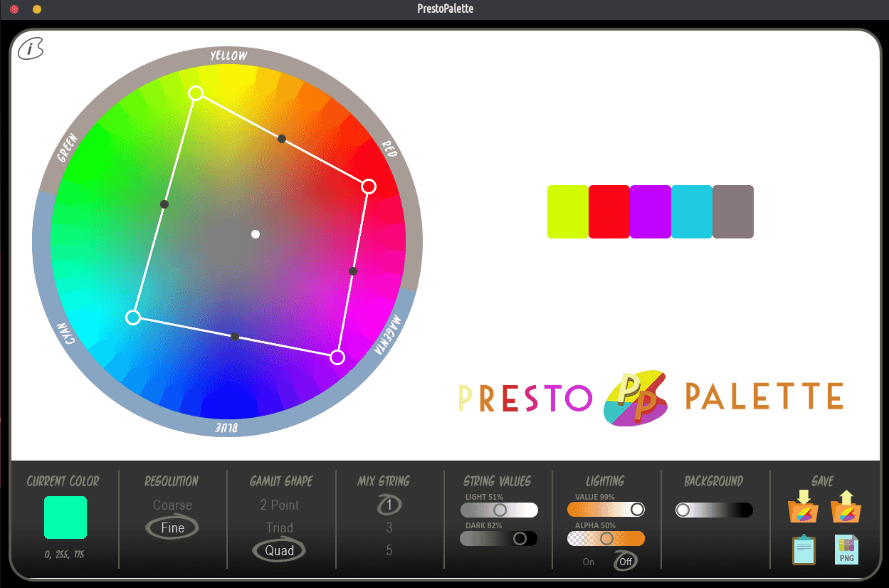Select the Coarse resolution option
Image resolution: width=889 pixels, height=588 pixels.
[x=172, y=505]
